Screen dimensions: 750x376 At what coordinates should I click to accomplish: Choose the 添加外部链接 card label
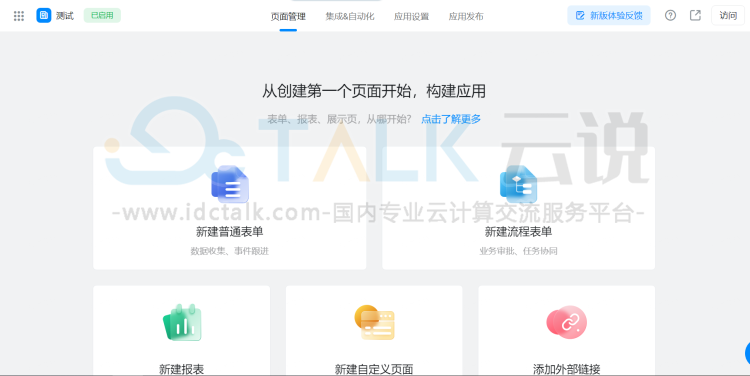pyautogui.click(x=567, y=369)
